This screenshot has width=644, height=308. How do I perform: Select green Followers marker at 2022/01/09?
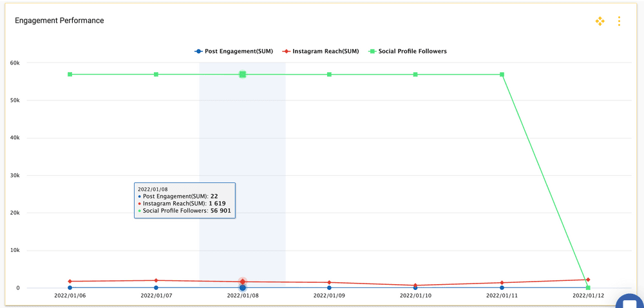(x=329, y=75)
